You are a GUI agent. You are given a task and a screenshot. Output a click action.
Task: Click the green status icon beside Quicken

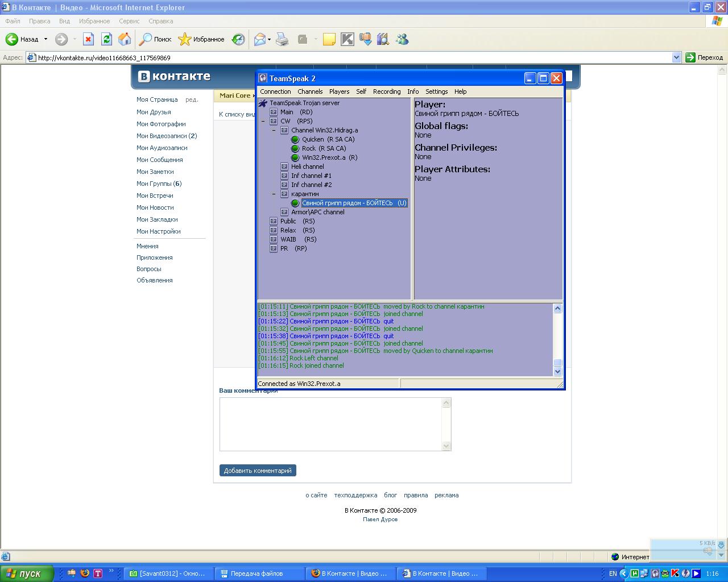pos(295,139)
